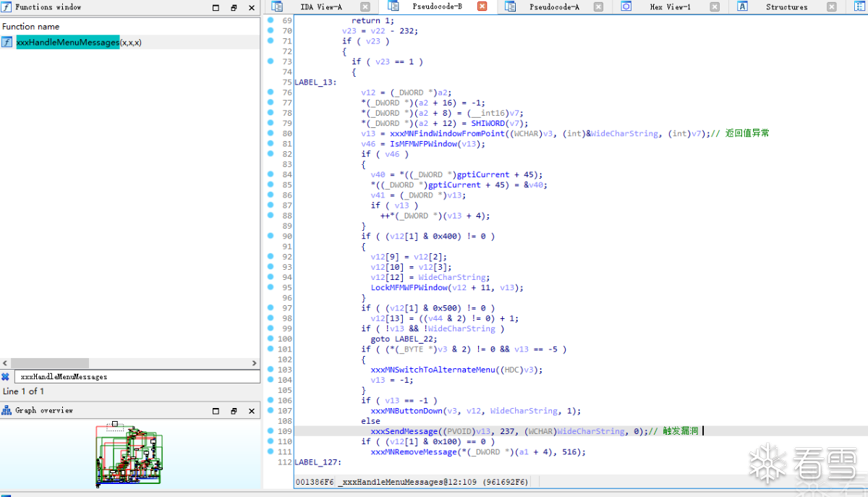Click the 'Line 1 of 1' status text
Viewport: 868px width, 497px height.
coord(24,391)
